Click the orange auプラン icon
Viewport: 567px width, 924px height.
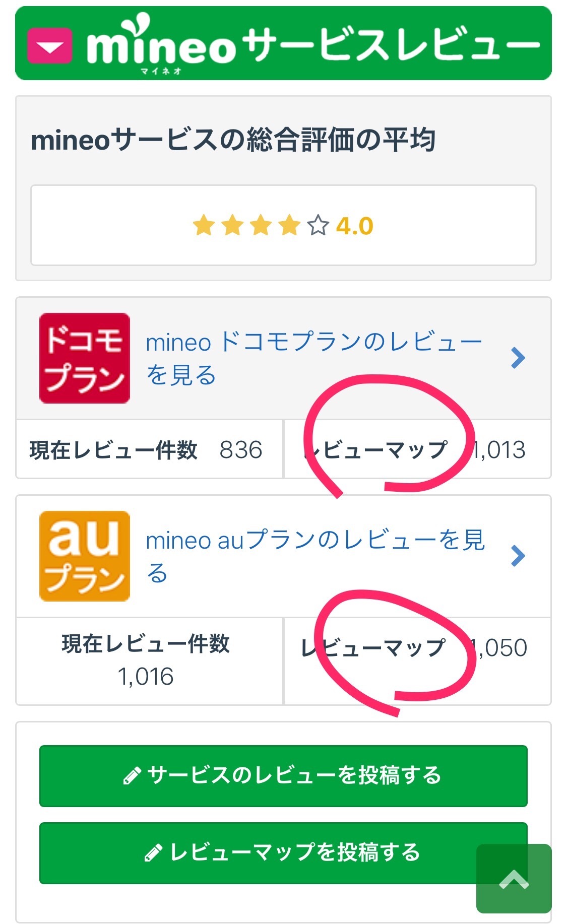[85, 556]
